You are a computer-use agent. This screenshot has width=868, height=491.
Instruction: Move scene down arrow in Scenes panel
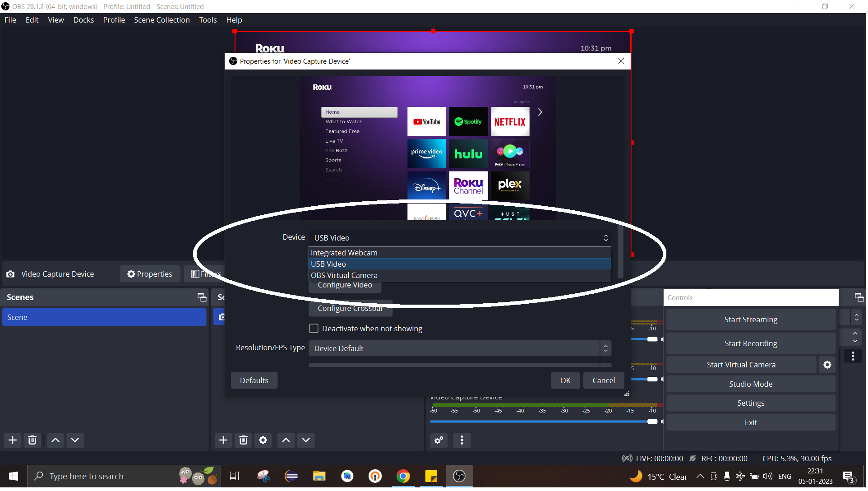click(x=75, y=440)
